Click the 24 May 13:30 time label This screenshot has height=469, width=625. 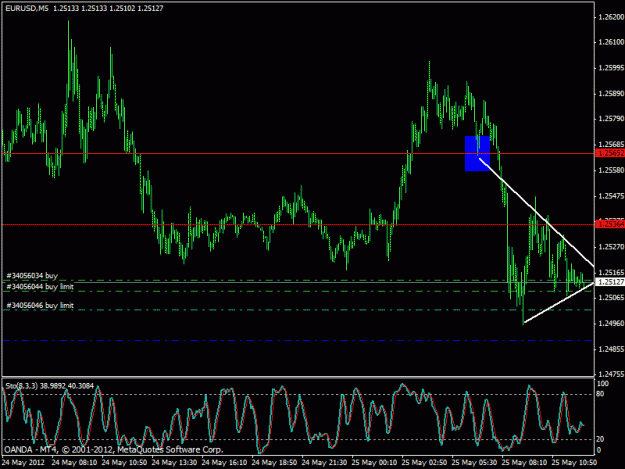[x=175, y=463]
